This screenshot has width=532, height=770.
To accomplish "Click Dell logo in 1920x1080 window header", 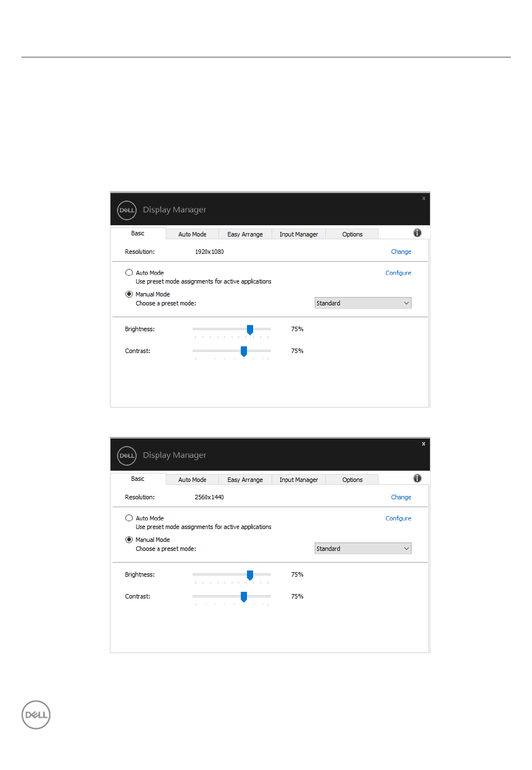I will pos(127,210).
